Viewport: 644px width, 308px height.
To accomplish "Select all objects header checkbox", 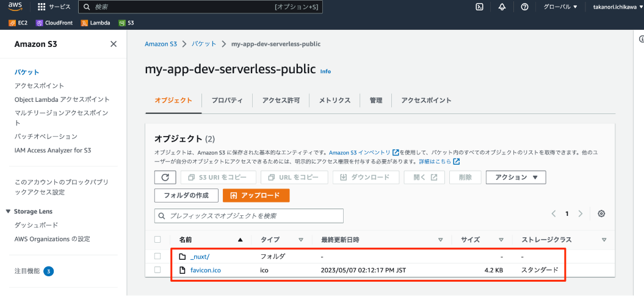I will pyautogui.click(x=157, y=240).
